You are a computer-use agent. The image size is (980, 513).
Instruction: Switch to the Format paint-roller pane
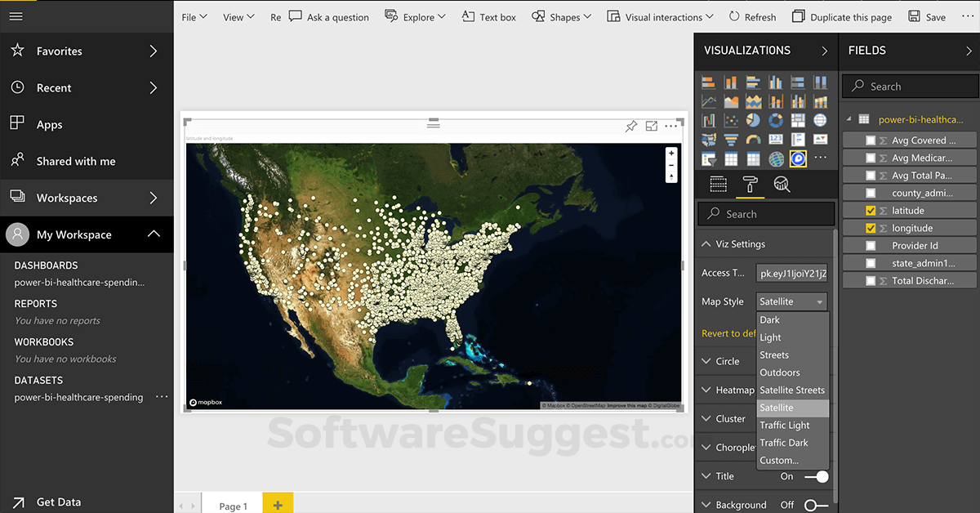750,184
